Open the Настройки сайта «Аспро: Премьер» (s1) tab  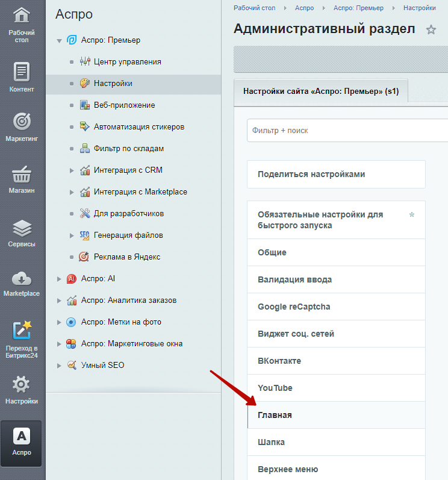pos(321,91)
